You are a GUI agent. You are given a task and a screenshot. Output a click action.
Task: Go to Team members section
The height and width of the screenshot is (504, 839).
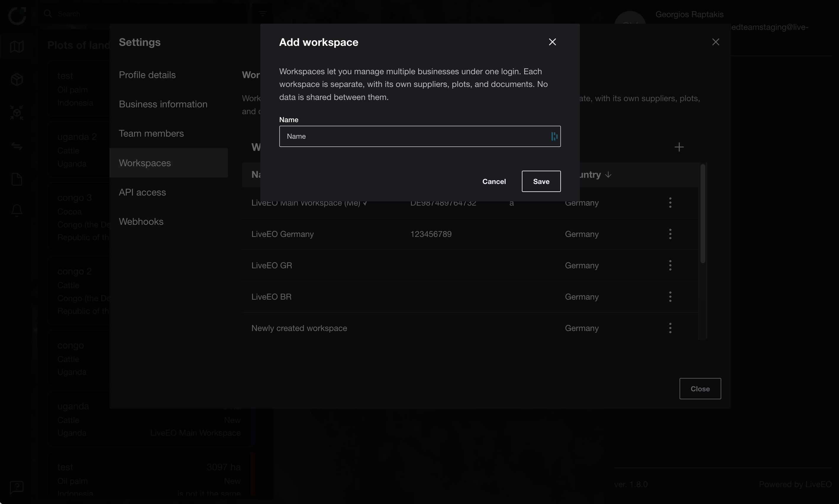pyautogui.click(x=151, y=133)
